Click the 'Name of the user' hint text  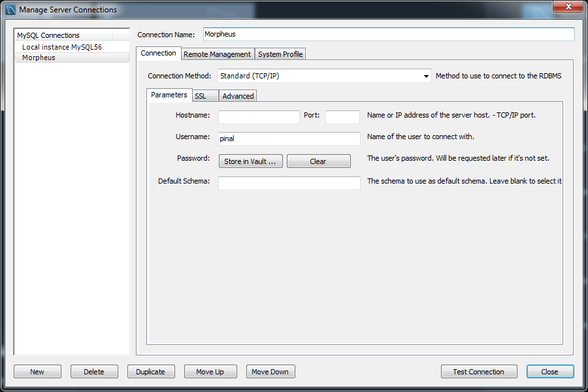click(420, 137)
